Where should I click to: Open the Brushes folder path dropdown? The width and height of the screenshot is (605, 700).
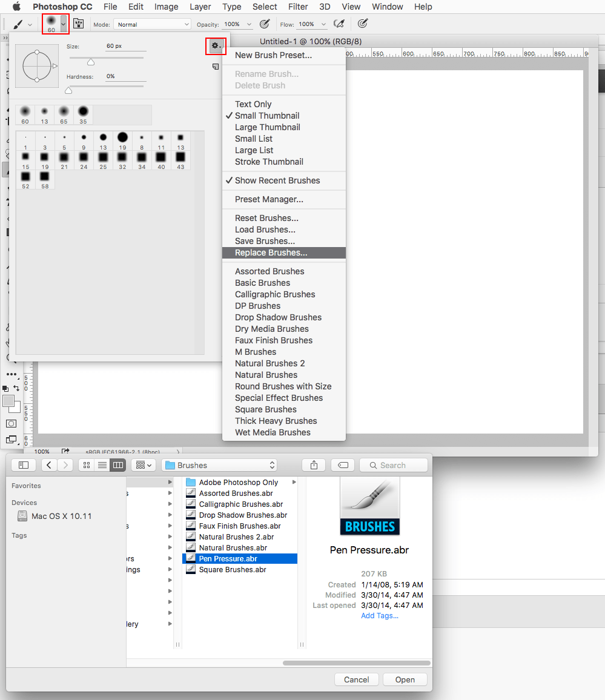pos(219,465)
